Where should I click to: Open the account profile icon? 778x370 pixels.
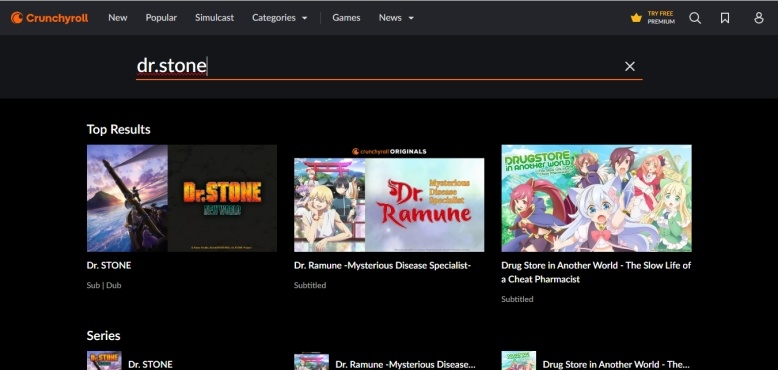click(x=759, y=18)
